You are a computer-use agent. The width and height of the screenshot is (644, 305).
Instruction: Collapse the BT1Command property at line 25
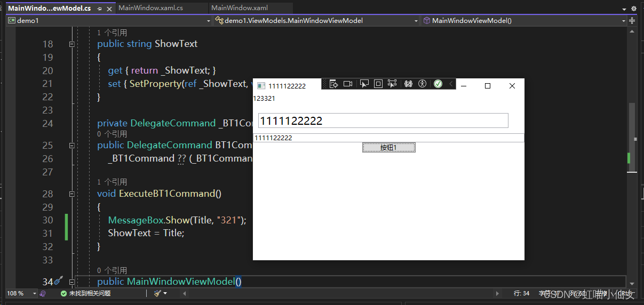(71, 146)
